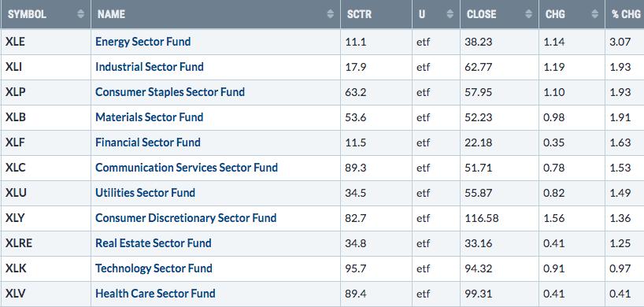Toggle sort arrows beside U column

pyautogui.click(x=450, y=14)
